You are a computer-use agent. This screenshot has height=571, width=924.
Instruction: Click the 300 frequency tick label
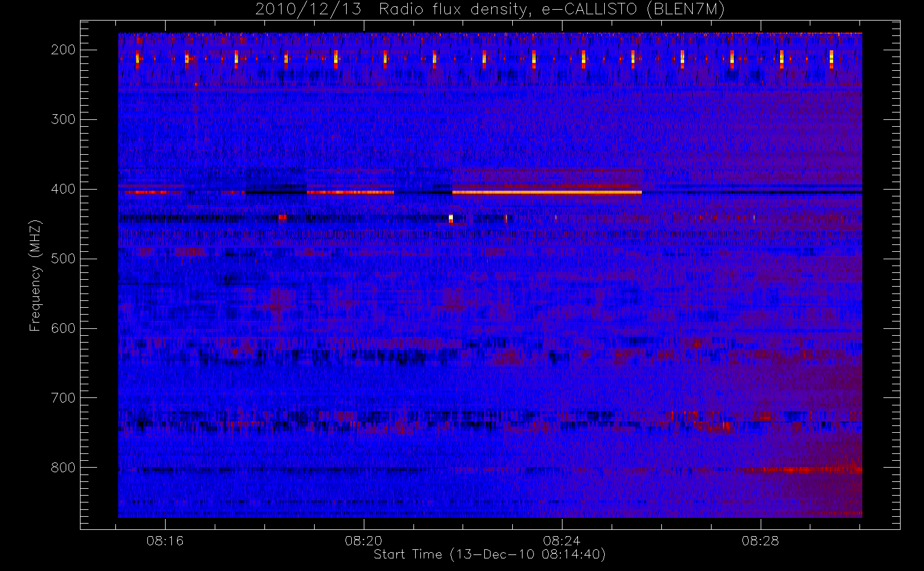tap(63, 119)
